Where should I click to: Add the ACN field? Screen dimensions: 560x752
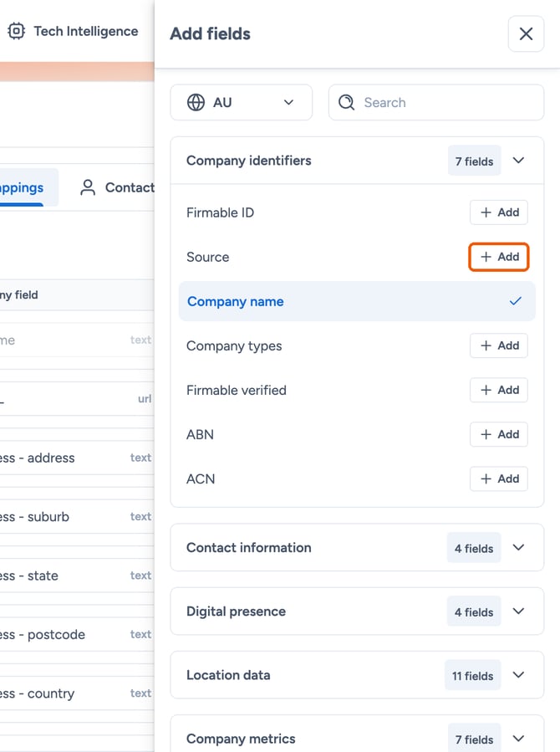[499, 478]
